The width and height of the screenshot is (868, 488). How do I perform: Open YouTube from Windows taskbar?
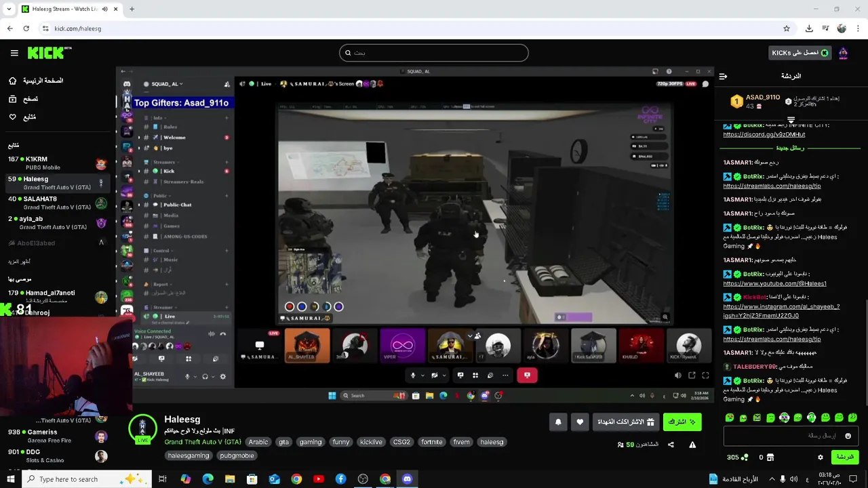[x=319, y=479]
